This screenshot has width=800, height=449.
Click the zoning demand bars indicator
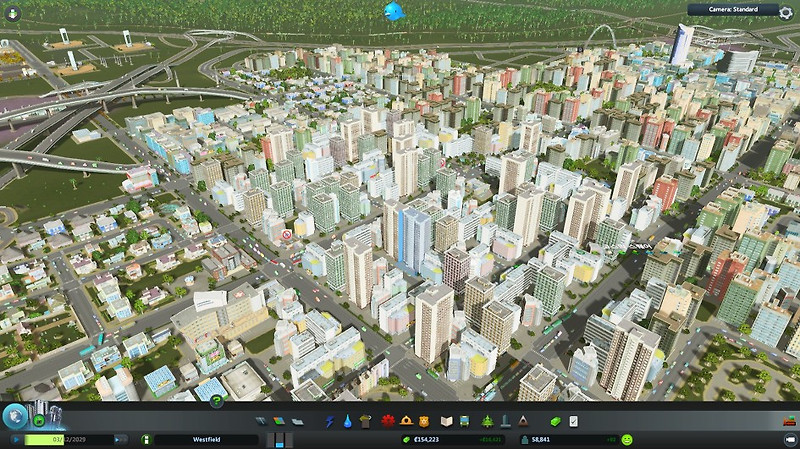(x=280, y=440)
